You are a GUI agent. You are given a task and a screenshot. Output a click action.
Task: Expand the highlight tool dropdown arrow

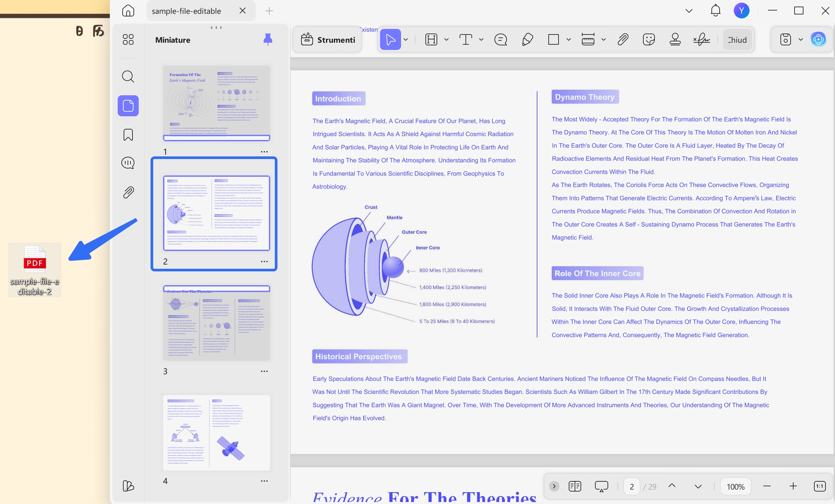(446, 40)
